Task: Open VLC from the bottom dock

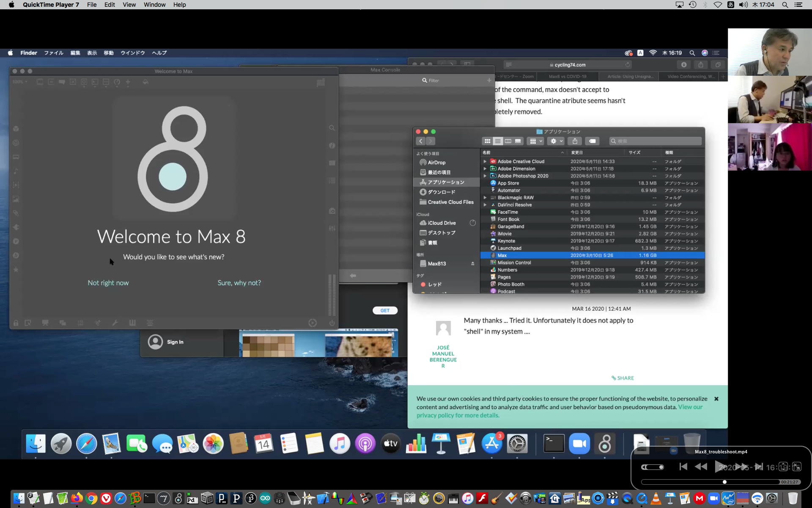Action: click(x=656, y=498)
